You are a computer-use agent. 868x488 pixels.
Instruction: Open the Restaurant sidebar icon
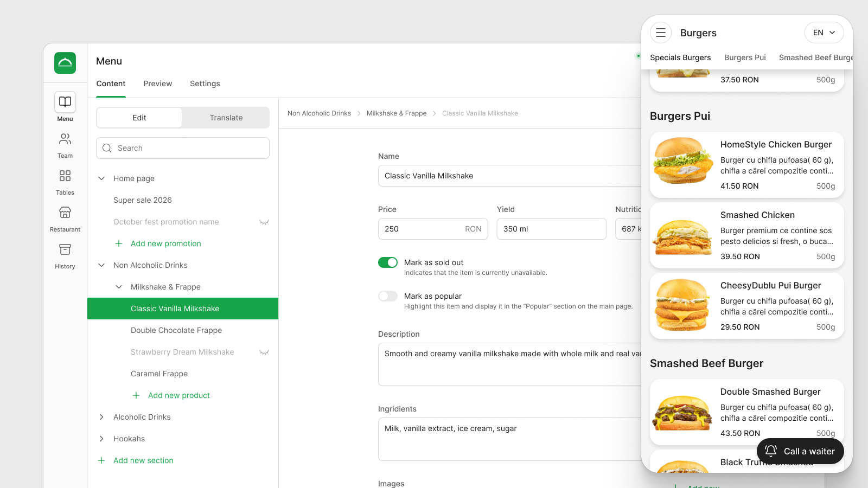pyautogui.click(x=65, y=213)
